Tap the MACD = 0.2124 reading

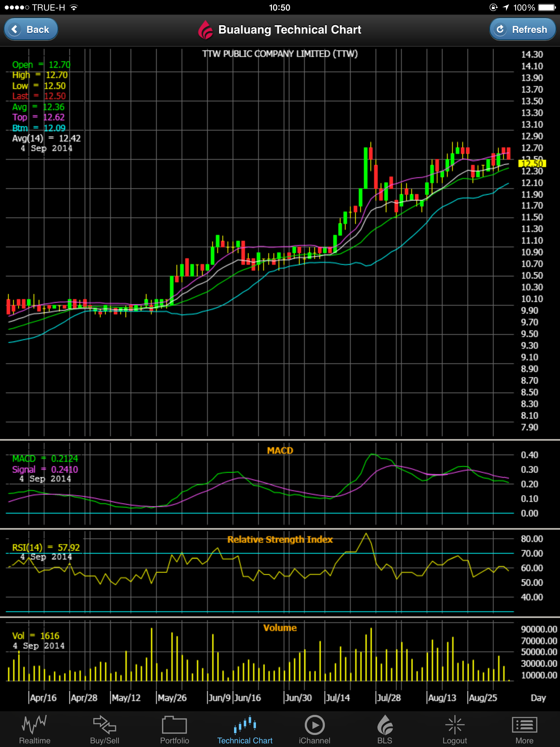(45, 458)
